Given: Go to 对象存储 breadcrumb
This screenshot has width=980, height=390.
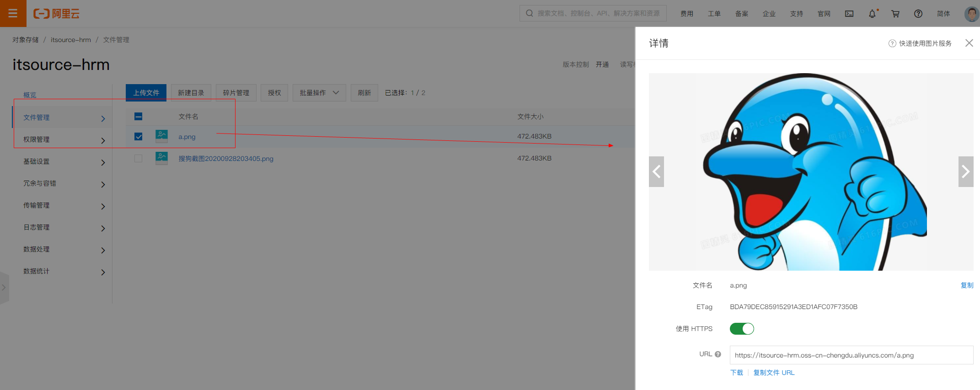Looking at the screenshot, I should [x=26, y=40].
